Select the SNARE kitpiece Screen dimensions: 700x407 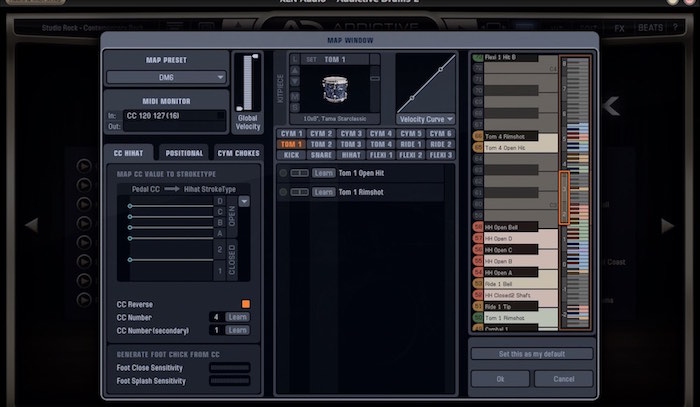(x=321, y=155)
